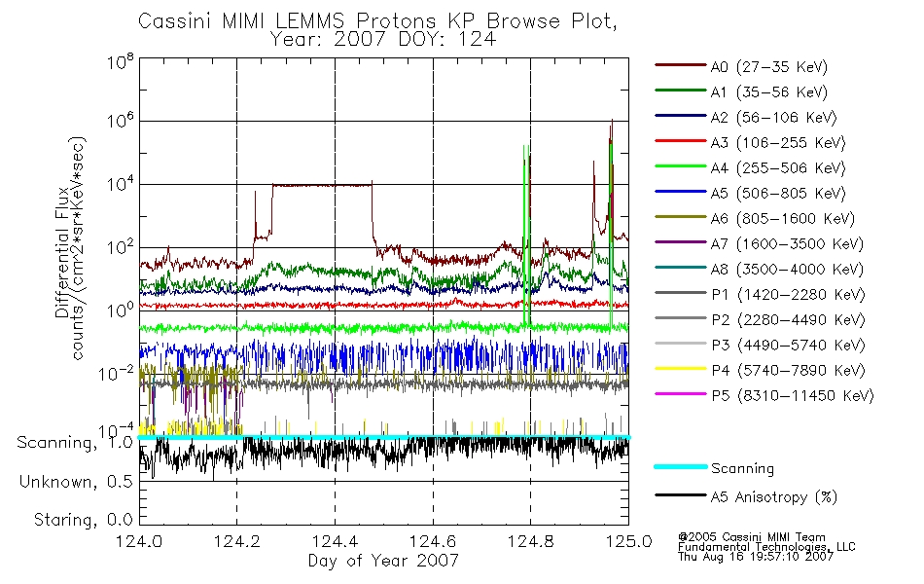Click the dark red A0 legend line
Image resolution: width=924 pixels, height=584 pixels.
click(x=680, y=65)
